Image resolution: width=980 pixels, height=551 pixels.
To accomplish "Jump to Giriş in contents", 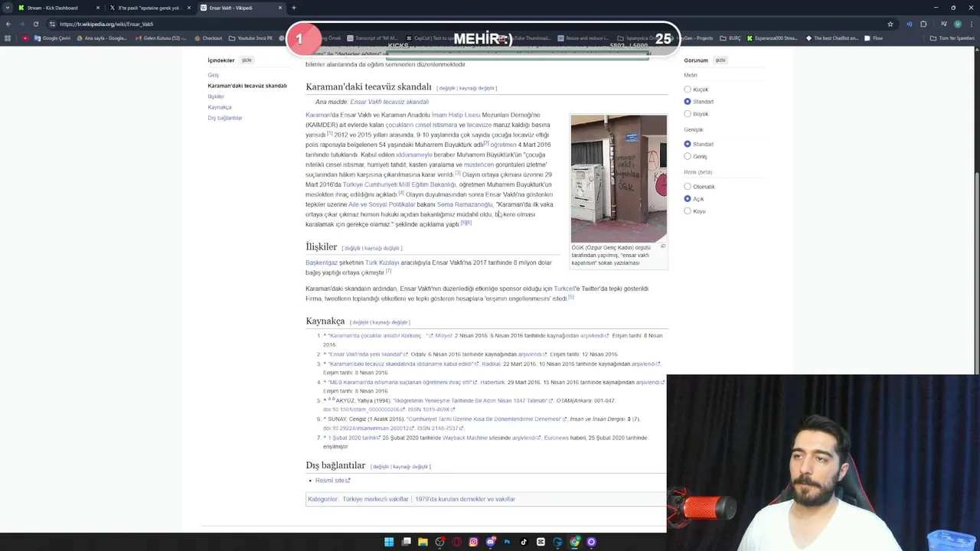I will pos(213,75).
